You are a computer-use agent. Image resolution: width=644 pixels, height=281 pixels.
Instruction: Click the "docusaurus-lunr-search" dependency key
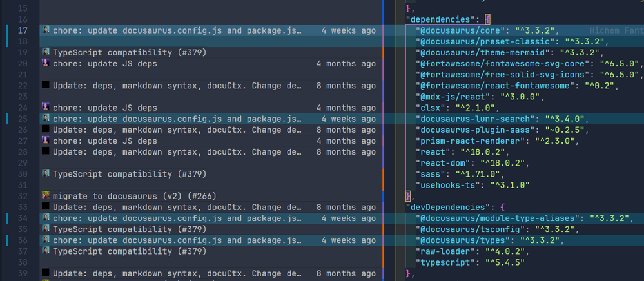[x=475, y=119]
